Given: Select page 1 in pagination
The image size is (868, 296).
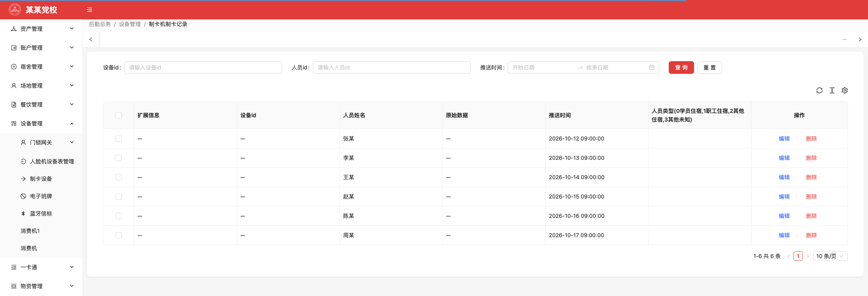Looking at the screenshot, I should point(798,256).
